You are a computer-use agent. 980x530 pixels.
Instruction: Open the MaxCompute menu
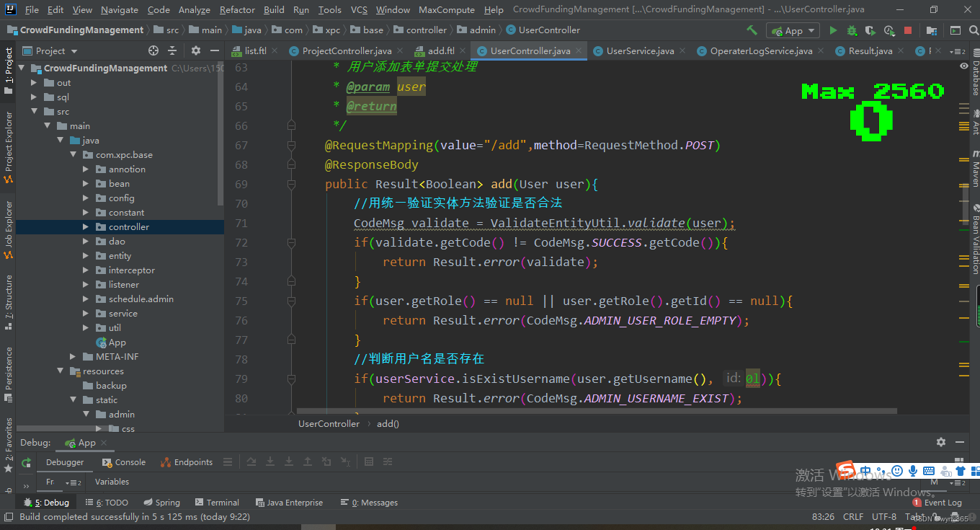(x=446, y=9)
